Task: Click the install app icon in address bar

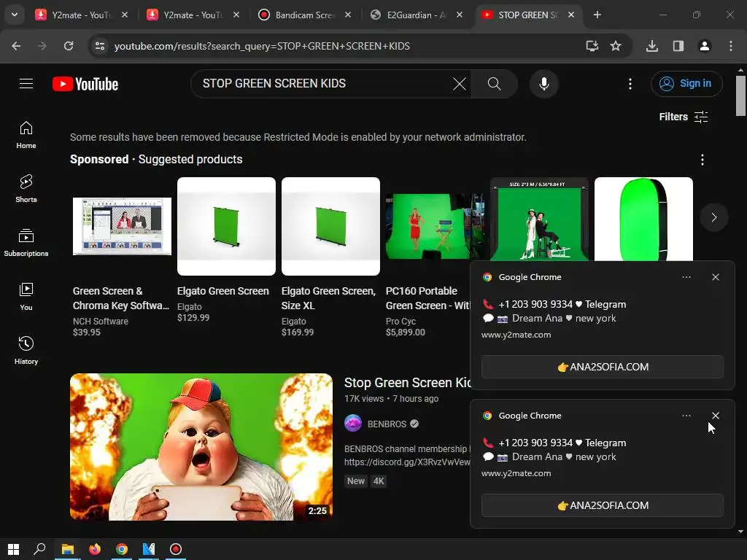Action: [x=592, y=46]
